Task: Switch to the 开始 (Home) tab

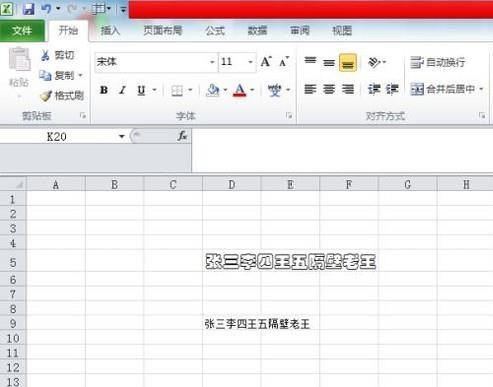Action: (68, 31)
